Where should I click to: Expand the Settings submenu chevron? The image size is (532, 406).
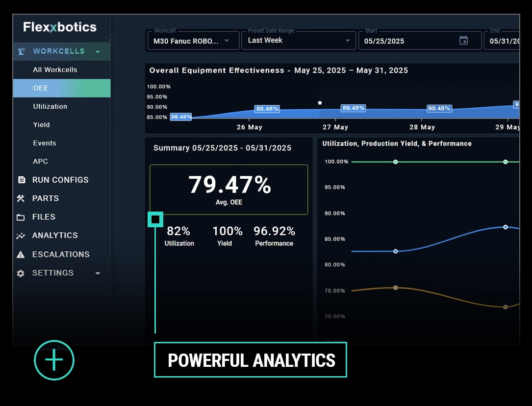pyautogui.click(x=98, y=273)
